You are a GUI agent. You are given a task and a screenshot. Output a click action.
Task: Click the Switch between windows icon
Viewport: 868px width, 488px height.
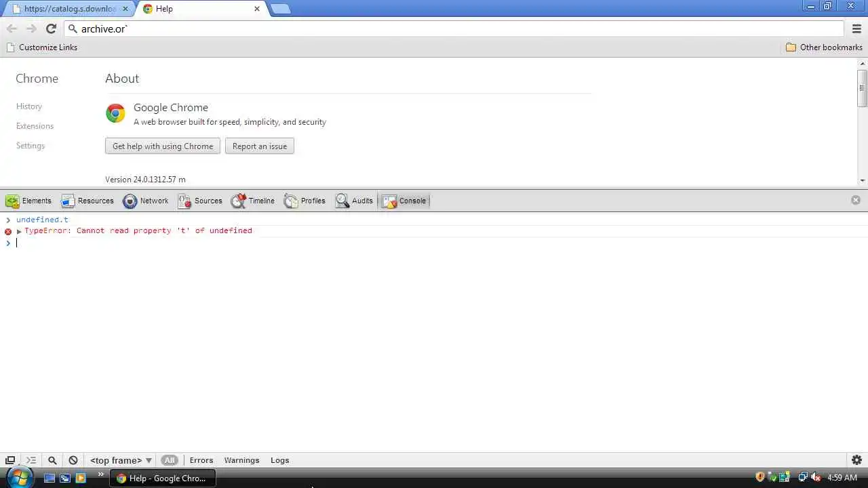65,479
